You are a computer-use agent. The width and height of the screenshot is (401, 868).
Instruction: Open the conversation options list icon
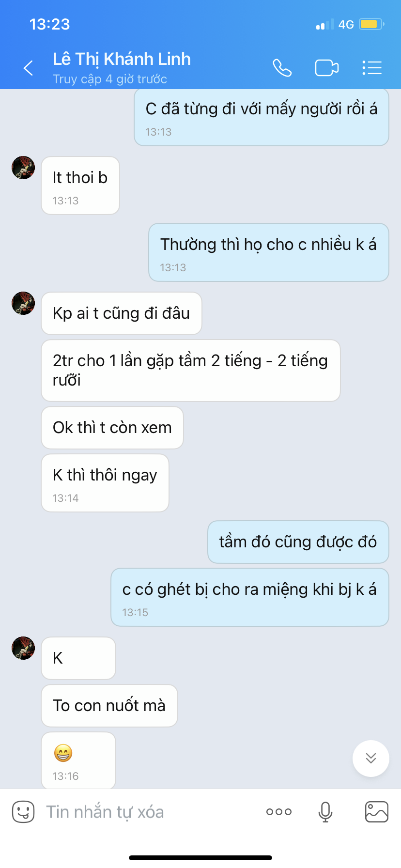click(372, 68)
